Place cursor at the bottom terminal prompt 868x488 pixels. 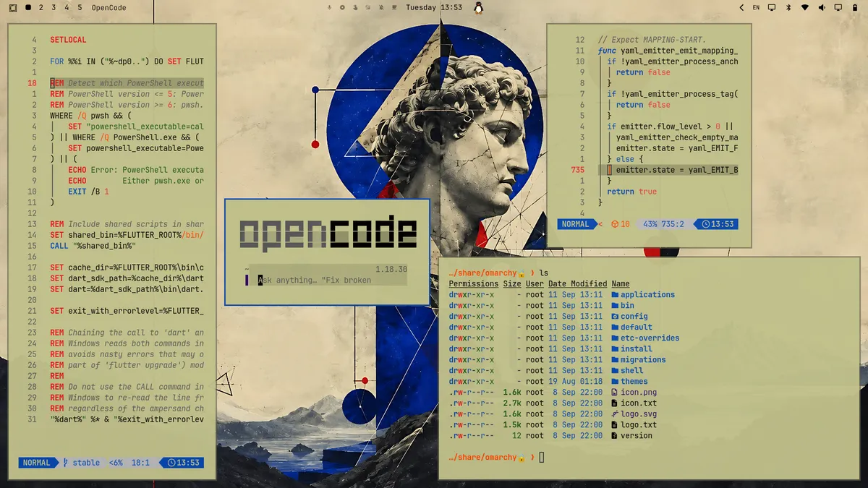[x=541, y=457]
